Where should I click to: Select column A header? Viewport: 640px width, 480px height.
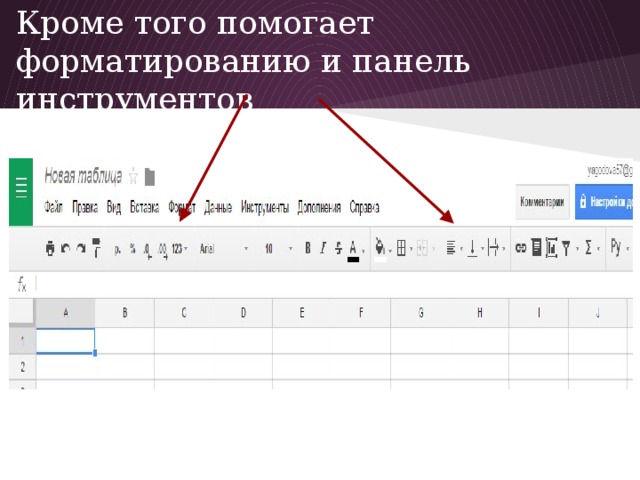pos(66,313)
